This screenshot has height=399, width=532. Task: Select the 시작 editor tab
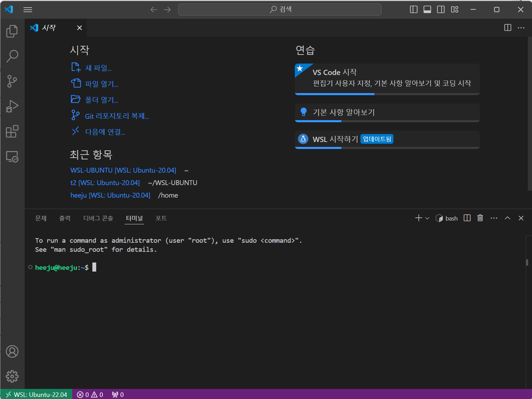(56, 28)
